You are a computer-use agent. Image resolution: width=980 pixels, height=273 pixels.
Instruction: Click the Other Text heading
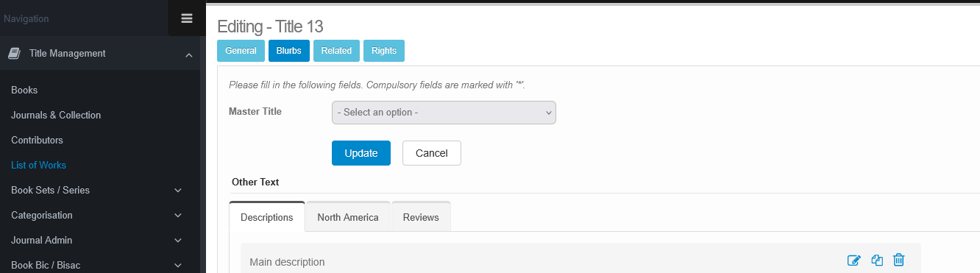[255, 182]
